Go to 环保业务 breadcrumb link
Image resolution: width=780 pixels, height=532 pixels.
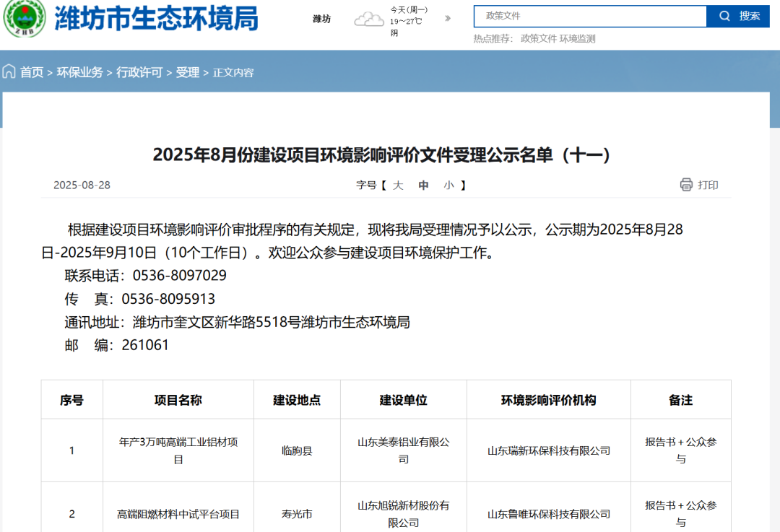click(x=79, y=73)
